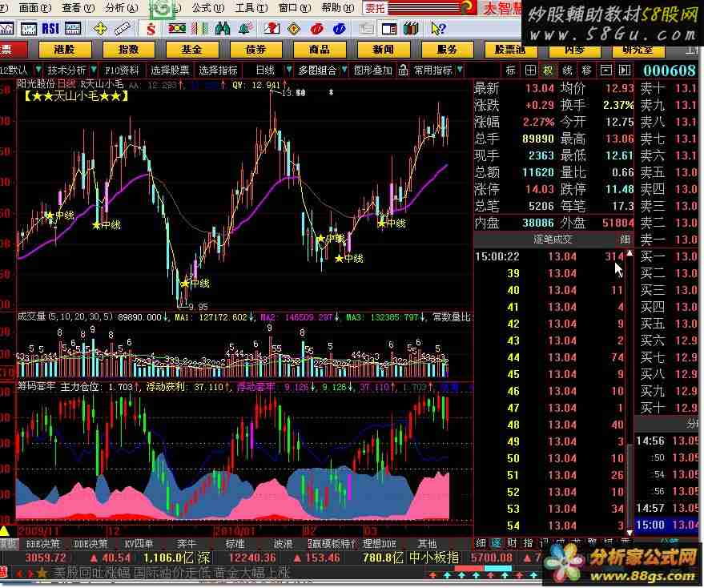Click the gray document toolbar icon
Screen dimensions: 704x588
(366, 29)
